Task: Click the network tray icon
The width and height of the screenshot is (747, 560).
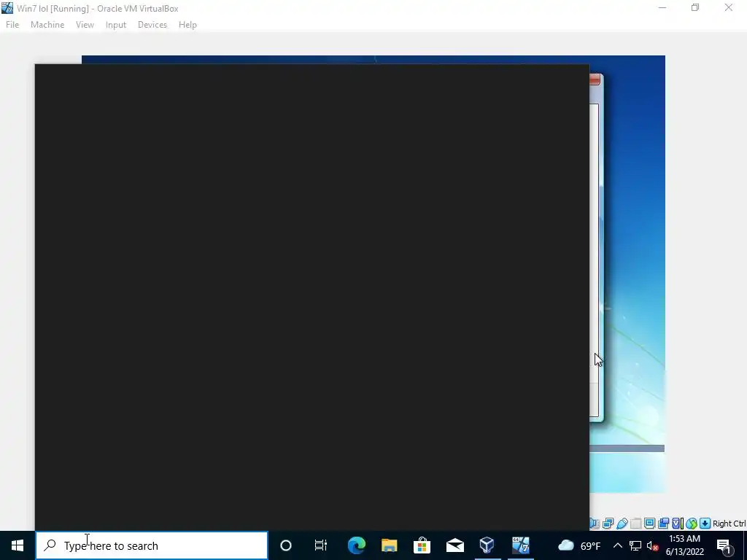Action: 635,545
